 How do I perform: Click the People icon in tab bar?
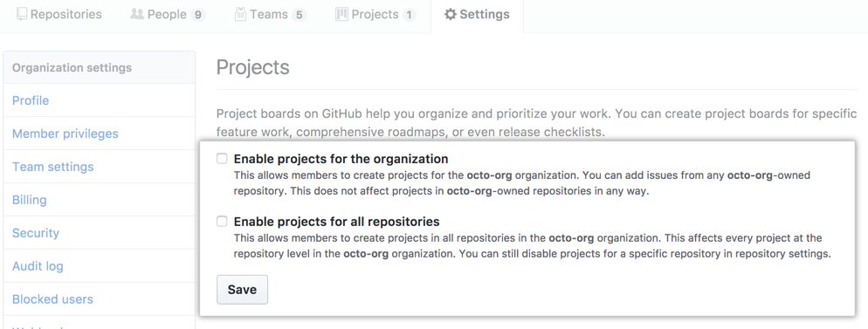pos(137,14)
